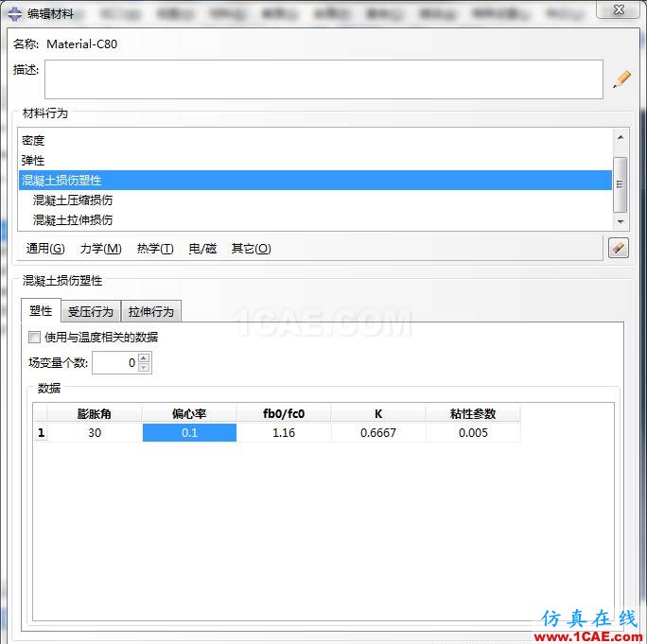
Task: Click the 膨胀角 column header
Action: click(x=95, y=413)
